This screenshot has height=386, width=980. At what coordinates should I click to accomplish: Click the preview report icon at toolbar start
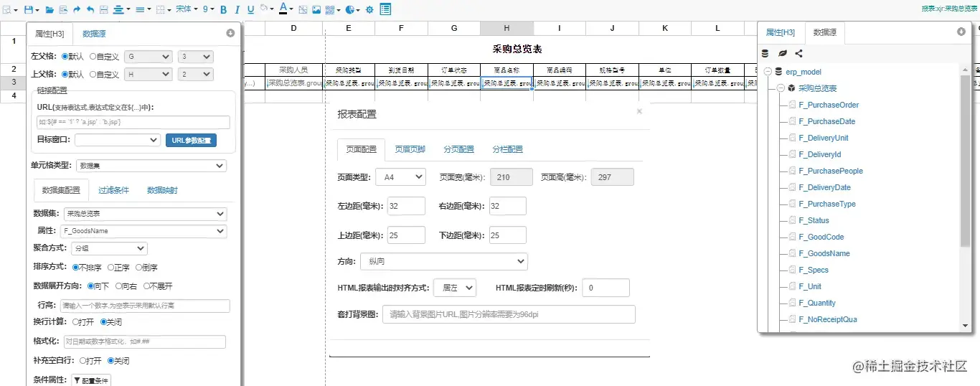coord(6,10)
